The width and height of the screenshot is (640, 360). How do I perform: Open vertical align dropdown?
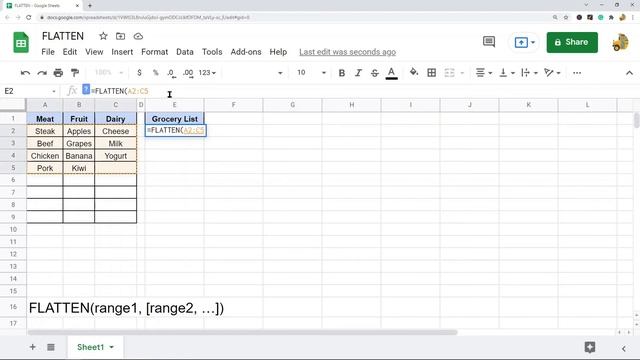click(x=507, y=73)
